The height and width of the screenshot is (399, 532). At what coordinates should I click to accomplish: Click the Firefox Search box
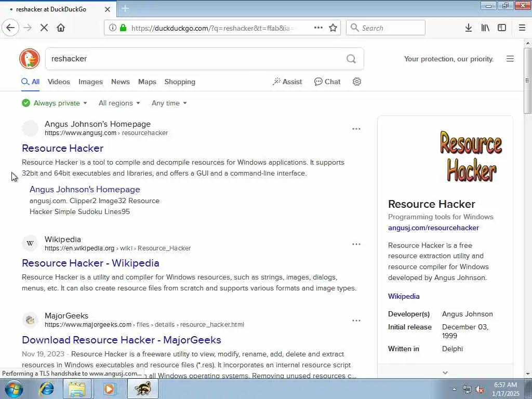click(x=385, y=28)
